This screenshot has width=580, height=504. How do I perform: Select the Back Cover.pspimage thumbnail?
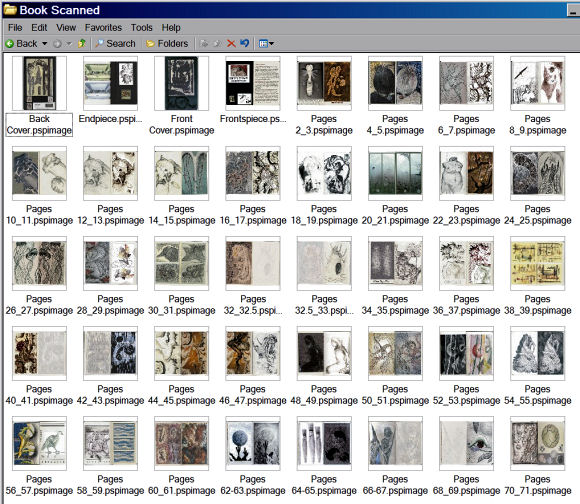click(39, 83)
